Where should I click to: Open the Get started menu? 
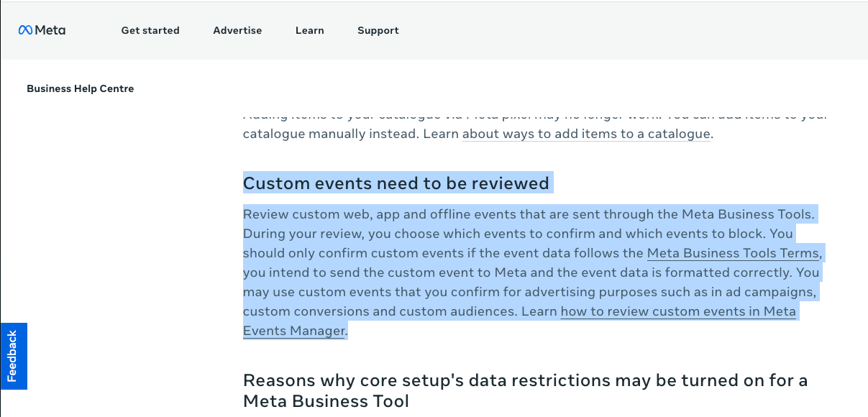150,30
